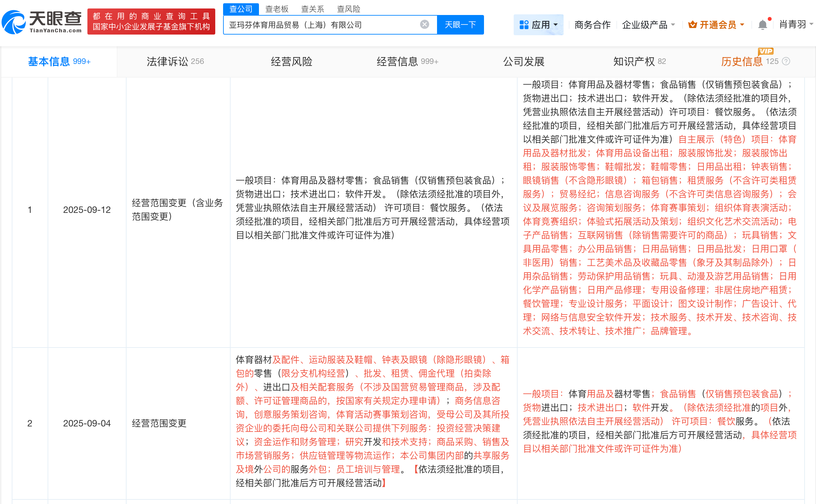The height and width of the screenshot is (504, 816).
Task: Switch to the 查风险 search mode
Action: [348, 9]
